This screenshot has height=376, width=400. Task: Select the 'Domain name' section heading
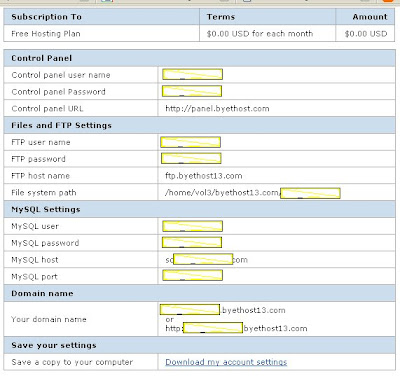point(42,293)
